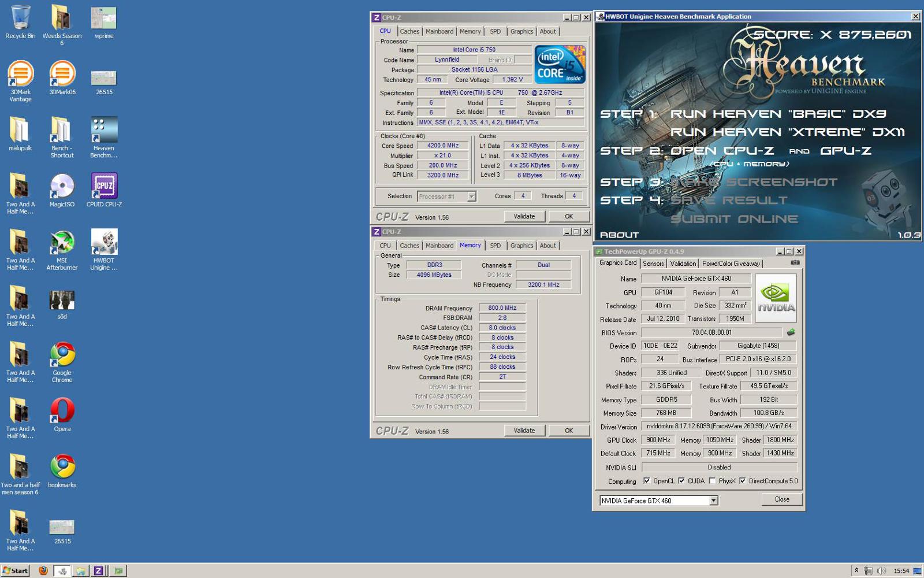
Task: Open the GPU selection dropdown in GPU-Z
Action: pos(714,501)
